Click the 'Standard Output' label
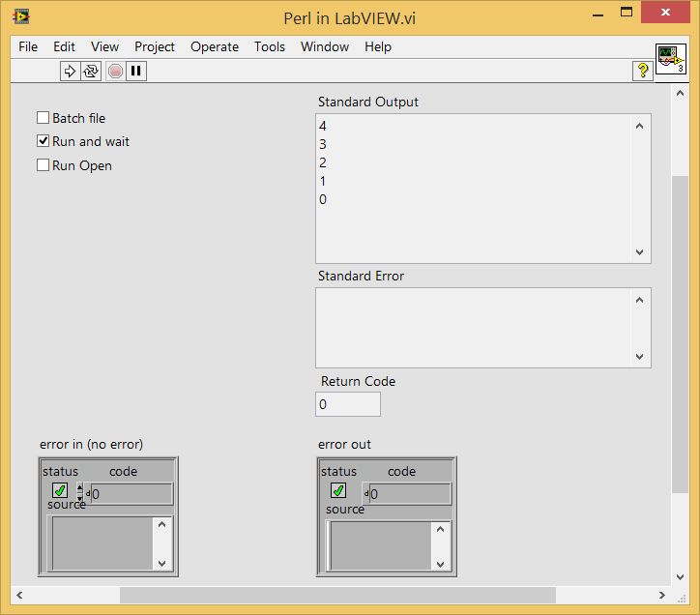 (367, 102)
